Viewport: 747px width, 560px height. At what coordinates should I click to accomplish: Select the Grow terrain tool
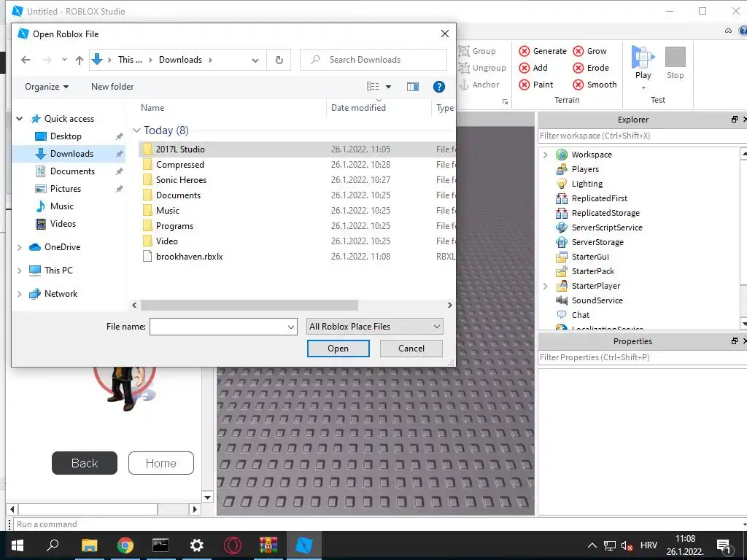pos(589,51)
